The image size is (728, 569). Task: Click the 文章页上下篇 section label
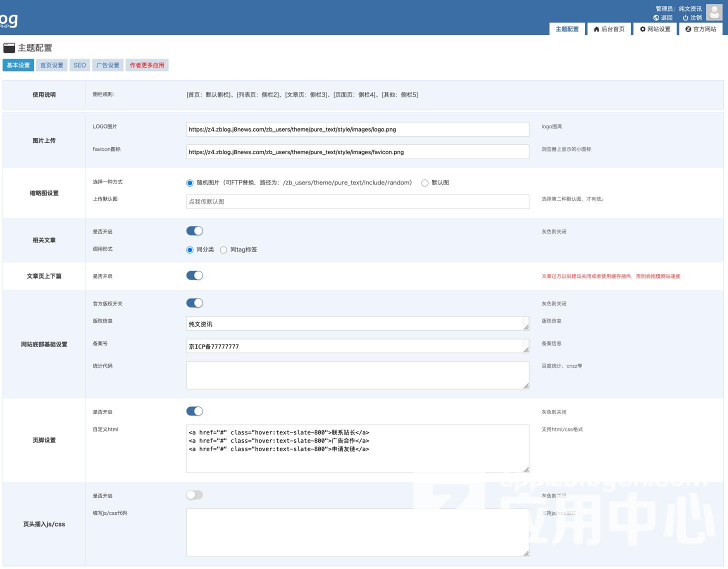pyautogui.click(x=44, y=276)
